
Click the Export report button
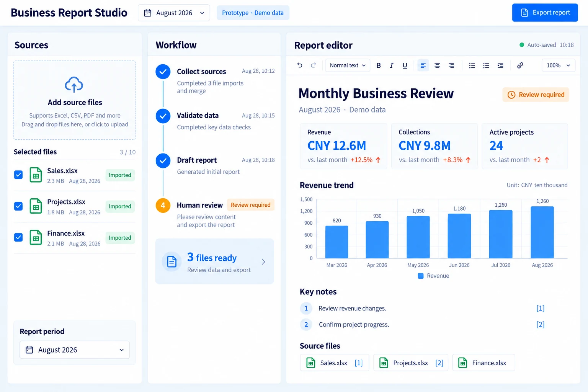[545, 13]
